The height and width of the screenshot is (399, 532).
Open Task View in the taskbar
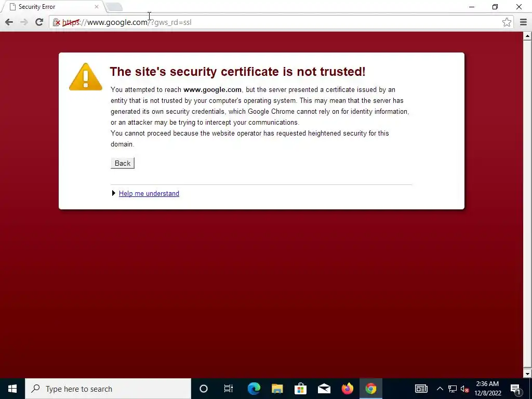pos(229,389)
